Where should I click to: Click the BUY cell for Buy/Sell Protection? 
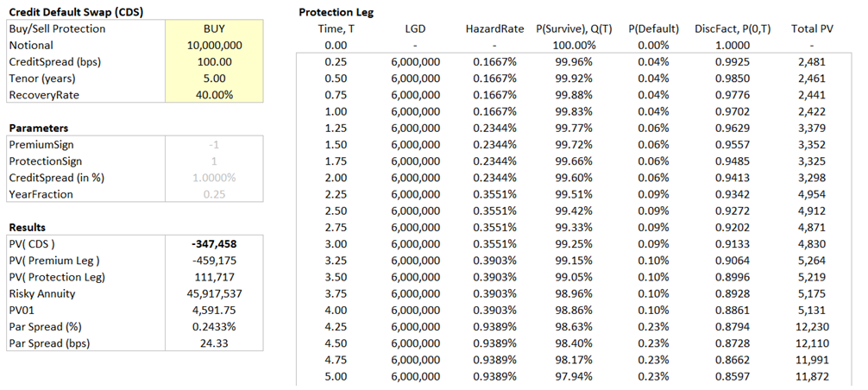tap(214, 28)
